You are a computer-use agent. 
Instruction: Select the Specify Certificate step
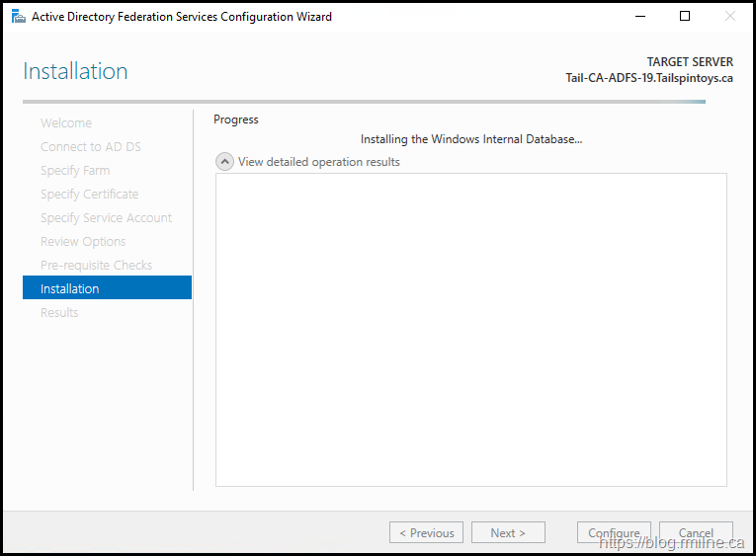click(x=89, y=195)
